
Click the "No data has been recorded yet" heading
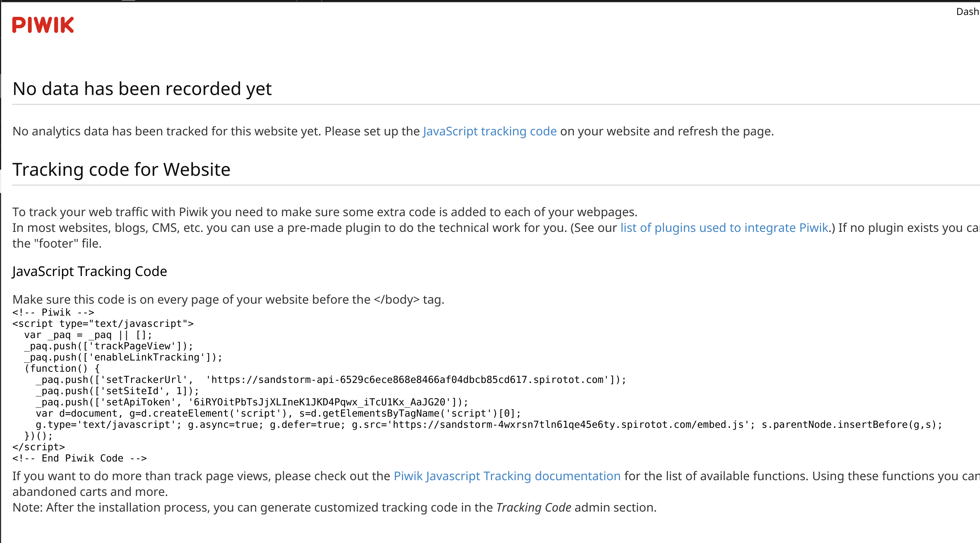(x=142, y=89)
